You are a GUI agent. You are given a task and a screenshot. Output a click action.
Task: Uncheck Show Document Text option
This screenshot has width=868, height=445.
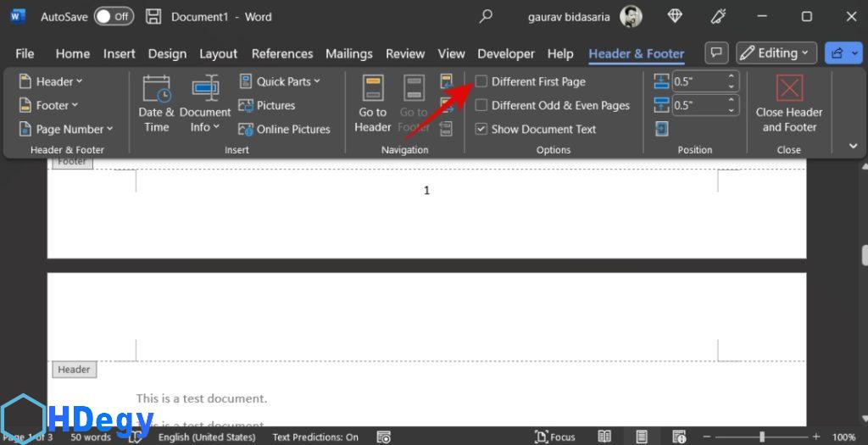[481, 129]
